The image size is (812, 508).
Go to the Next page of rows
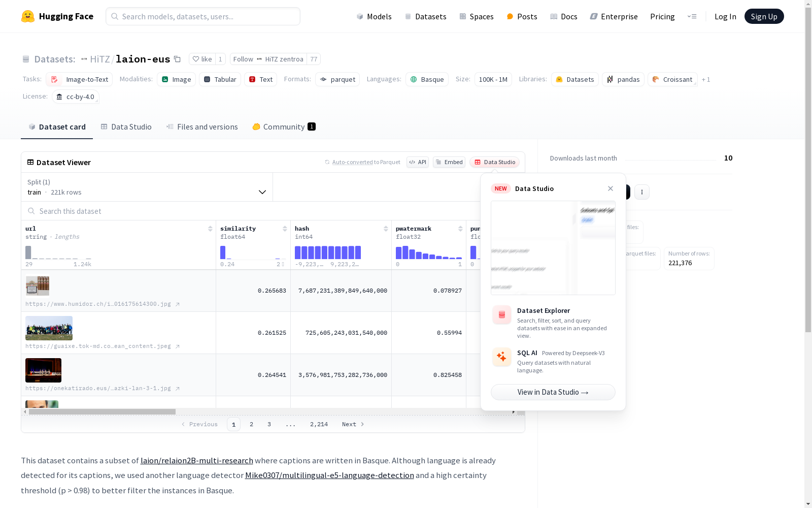(x=353, y=424)
